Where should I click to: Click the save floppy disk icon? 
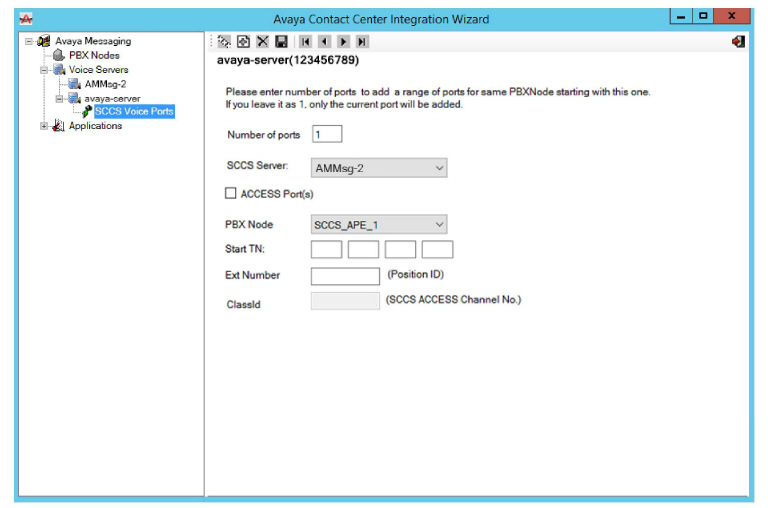[281, 42]
